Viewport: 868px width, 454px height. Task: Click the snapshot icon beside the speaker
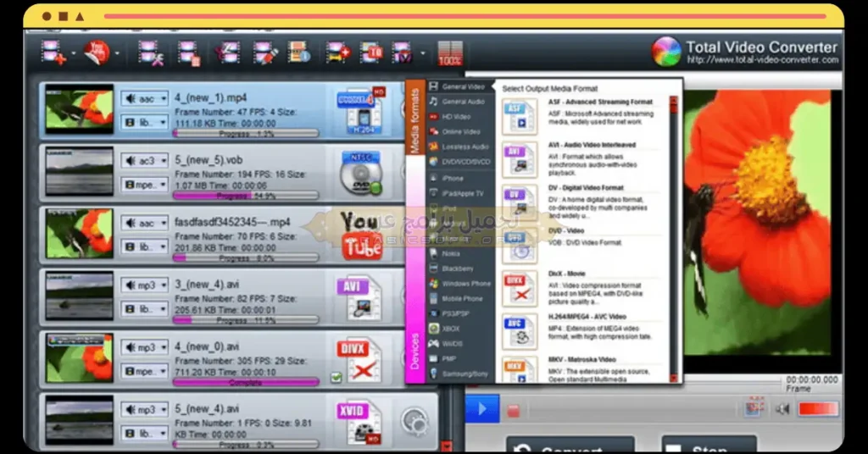tap(754, 408)
